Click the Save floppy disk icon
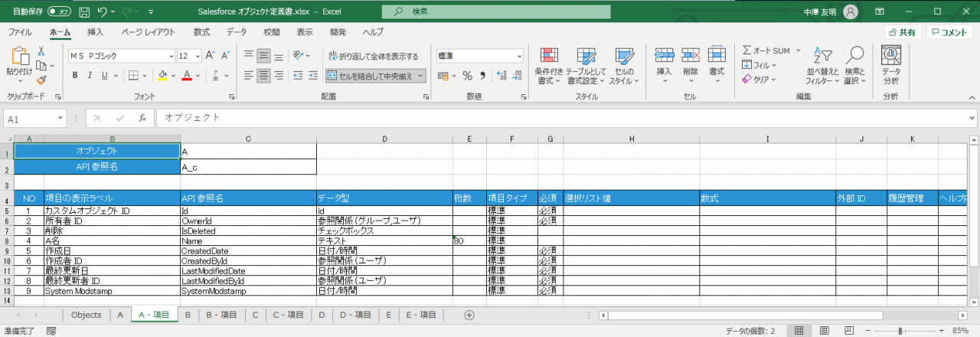980x337 pixels. coord(84,12)
